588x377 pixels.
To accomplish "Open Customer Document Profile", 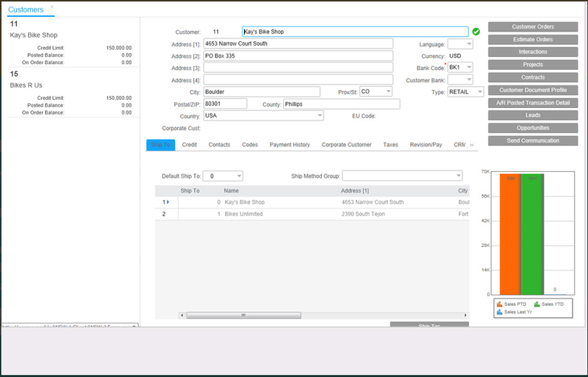I will click(x=533, y=90).
